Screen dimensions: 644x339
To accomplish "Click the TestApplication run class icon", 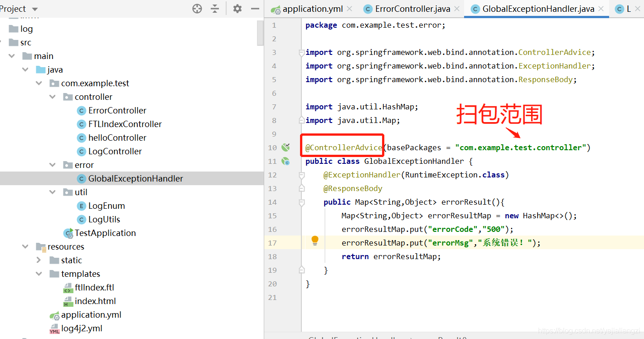I will [68, 233].
